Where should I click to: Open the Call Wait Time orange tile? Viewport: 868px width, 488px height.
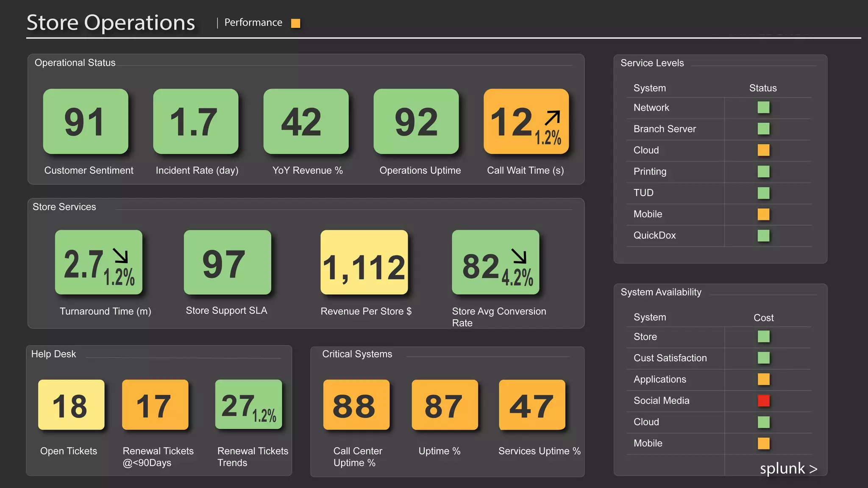pyautogui.click(x=526, y=121)
